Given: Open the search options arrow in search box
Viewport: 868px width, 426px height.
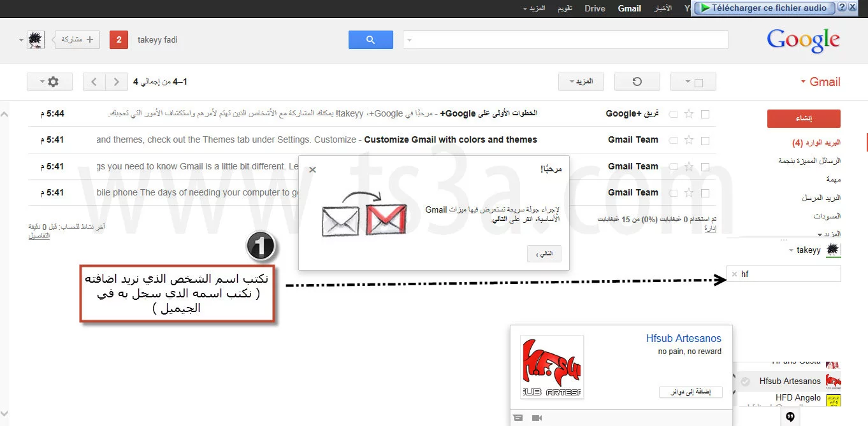Looking at the screenshot, I should coord(409,40).
